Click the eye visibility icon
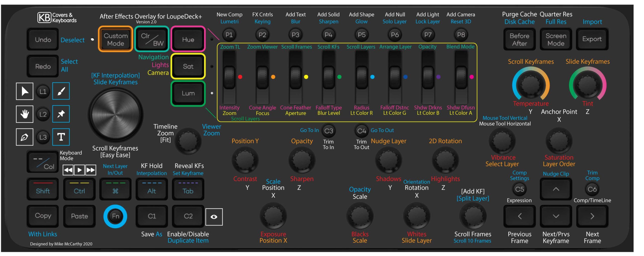 coord(214,217)
